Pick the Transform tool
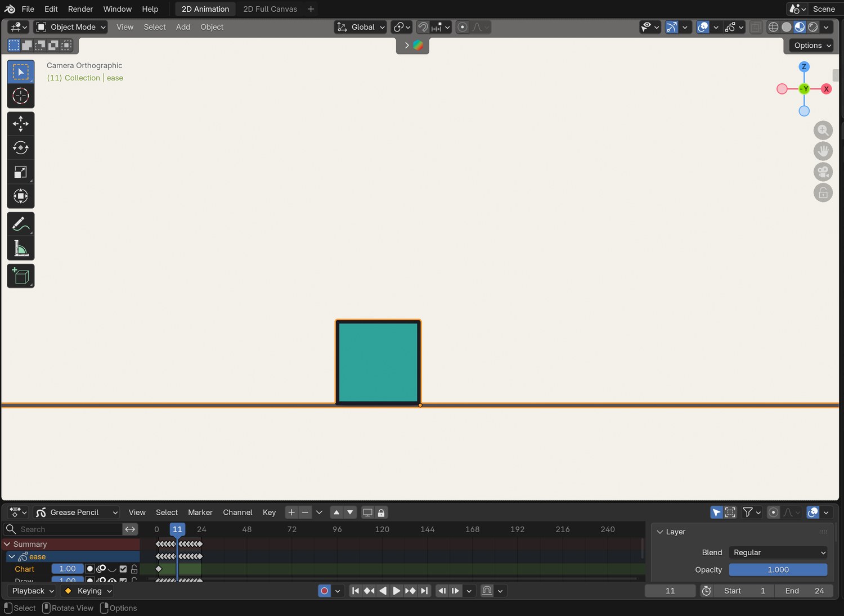This screenshot has width=844, height=616. (21, 196)
